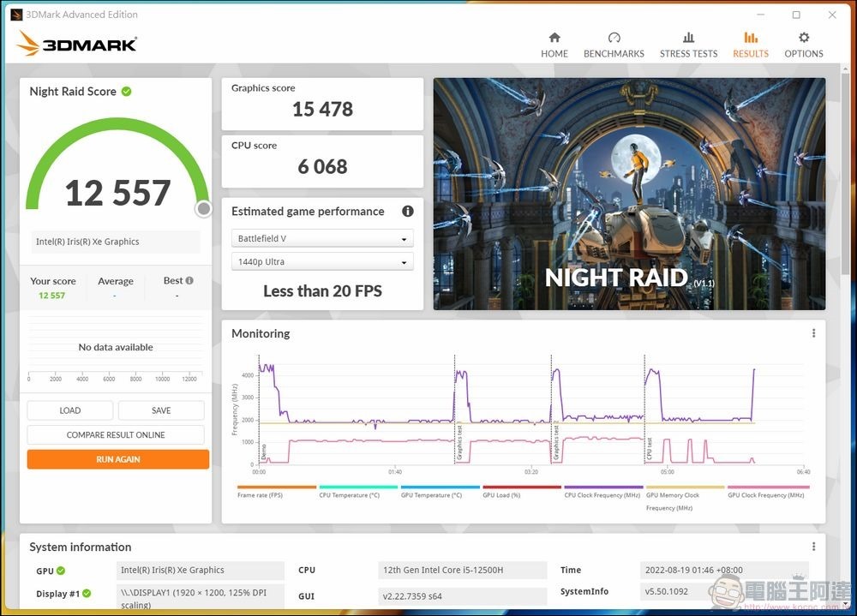This screenshot has width=857, height=616.
Task: Open the Monitoring panel three-dot menu
Action: (x=813, y=333)
